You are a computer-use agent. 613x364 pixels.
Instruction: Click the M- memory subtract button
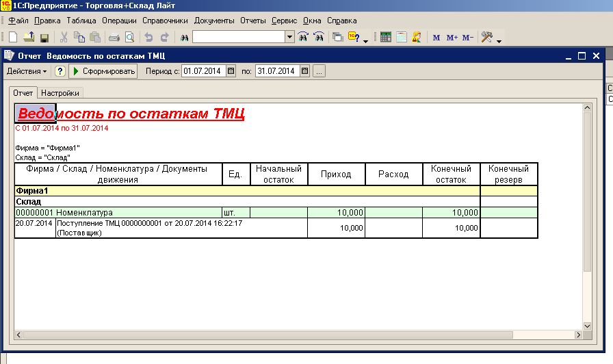click(467, 38)
